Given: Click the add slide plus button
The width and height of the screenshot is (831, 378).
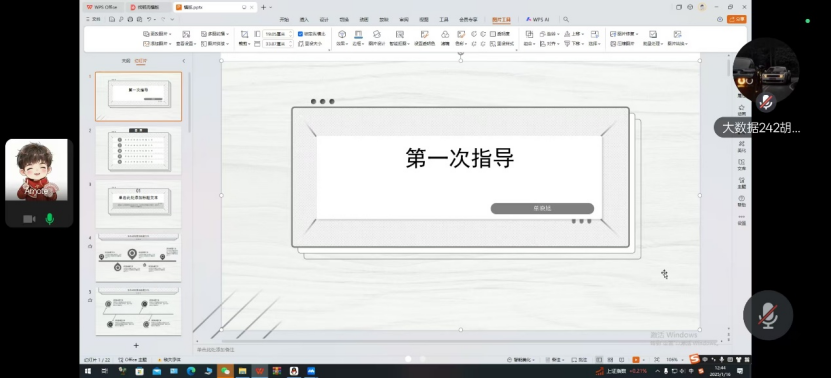Looking at the screenshot, I should click(x=136, y=345).
